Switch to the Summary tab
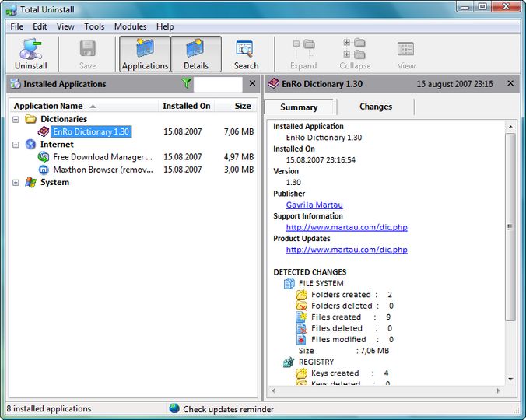The image size is (526, 420). (299, 107)
